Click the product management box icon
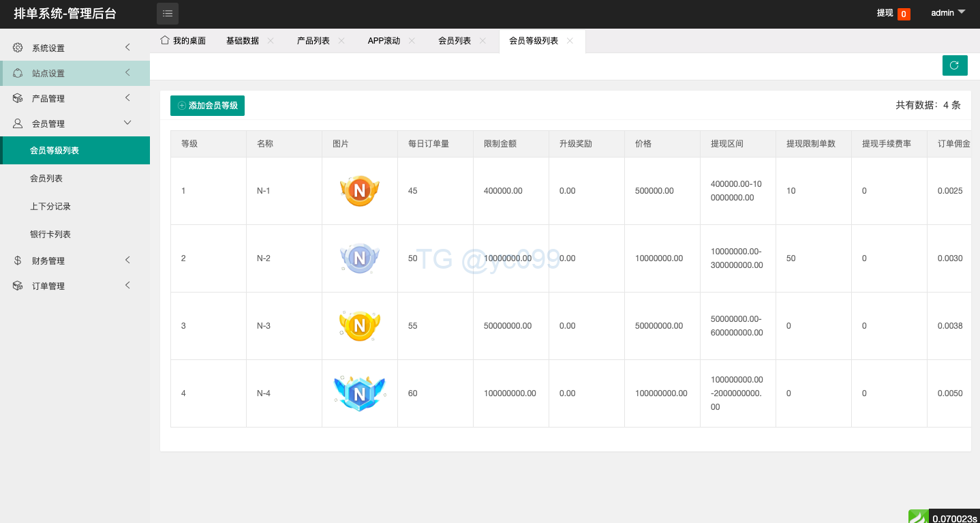The image size is (980, 523). click(18, 98)
